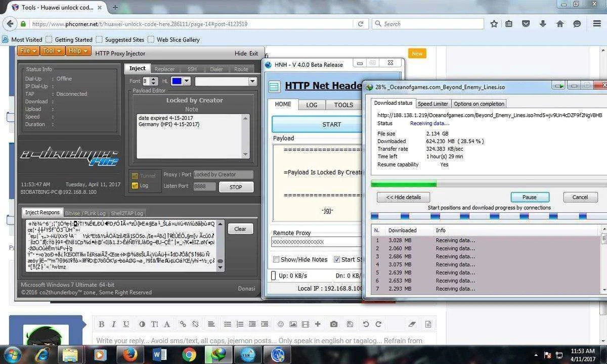Click Hide link in HTTP Proxy Injector title

coord(240,53)
